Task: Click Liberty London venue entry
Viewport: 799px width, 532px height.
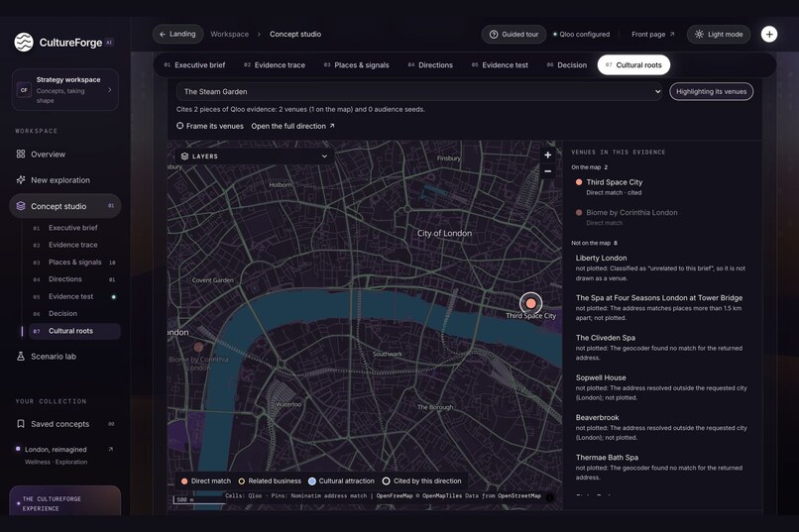Action: 662,267
